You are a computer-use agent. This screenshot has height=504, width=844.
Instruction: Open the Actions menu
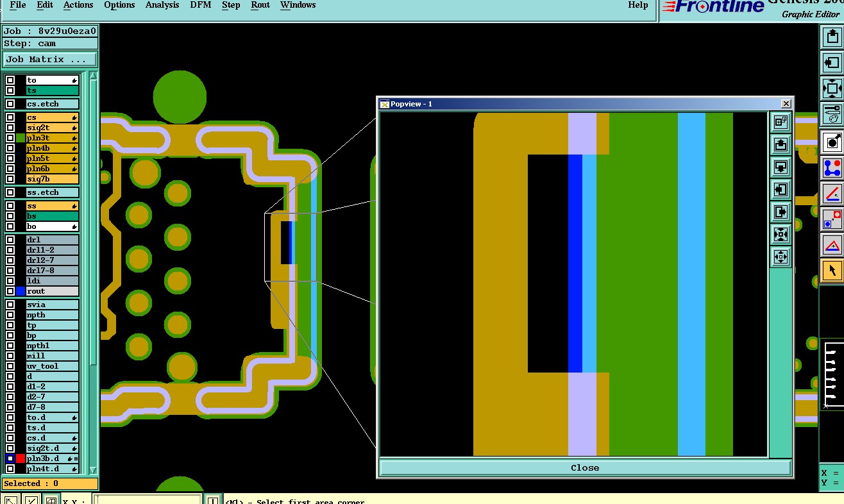(x=78, y=5)
